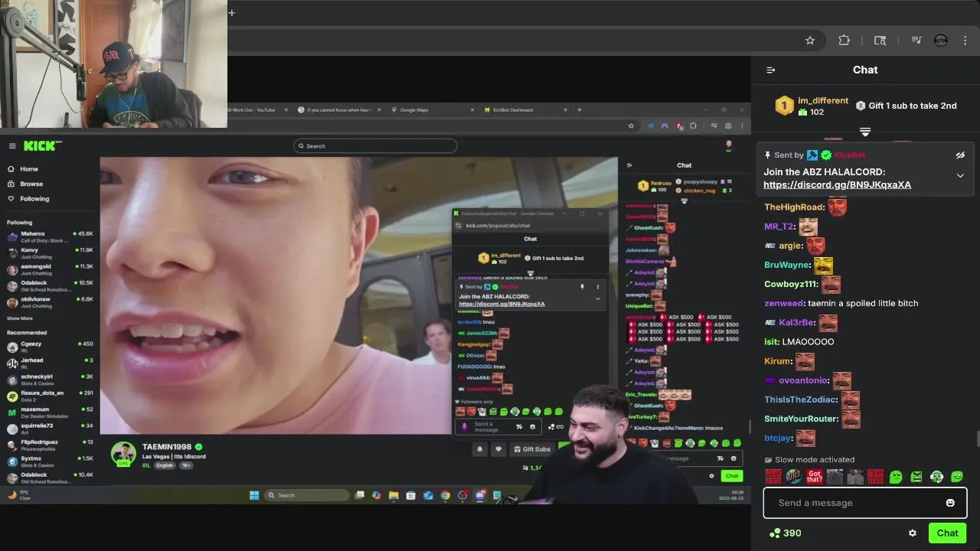Viewport: 980px width, 551px height.
Task: Click username BruWayne in chat
Action: 787,265
